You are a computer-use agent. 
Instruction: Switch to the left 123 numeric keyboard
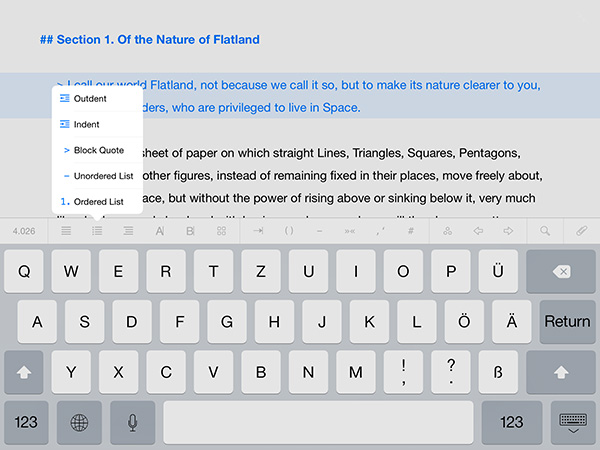pos(25,422)
